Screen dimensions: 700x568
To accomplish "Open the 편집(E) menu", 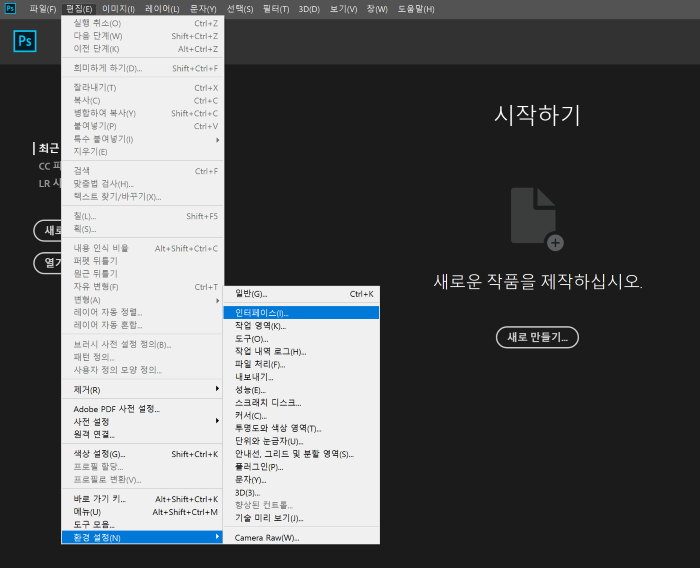I will tap(79, 9).
